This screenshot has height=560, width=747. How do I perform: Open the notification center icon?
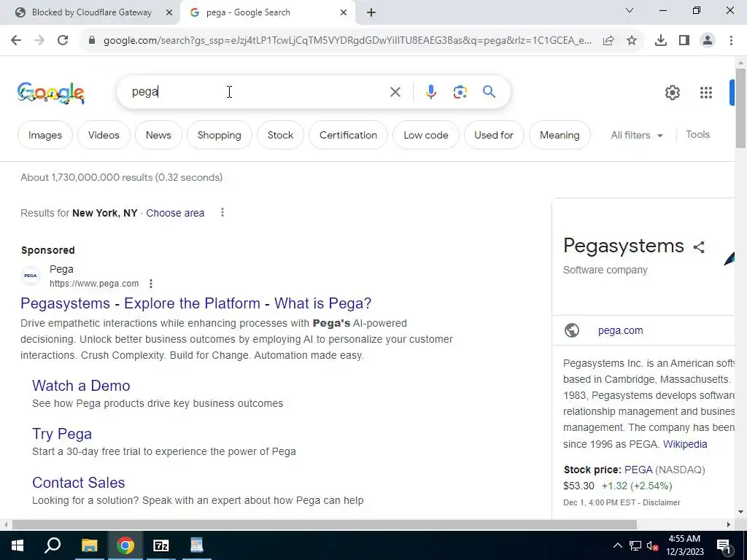coord(724,546)
